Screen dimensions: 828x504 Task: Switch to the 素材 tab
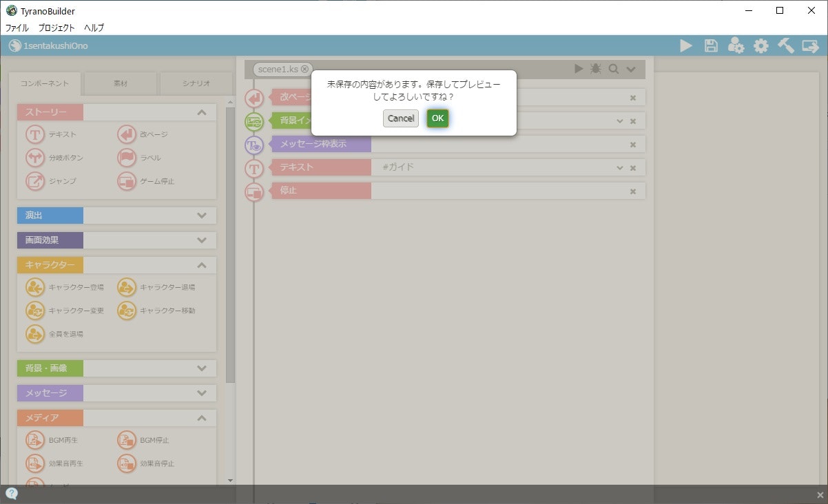[121, 83]
